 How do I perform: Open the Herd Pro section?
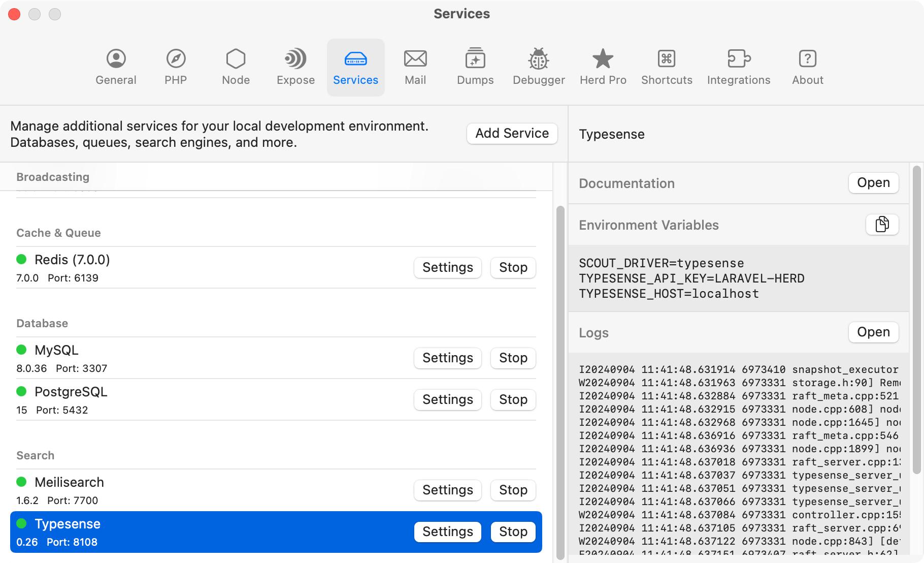pos(603,67)
